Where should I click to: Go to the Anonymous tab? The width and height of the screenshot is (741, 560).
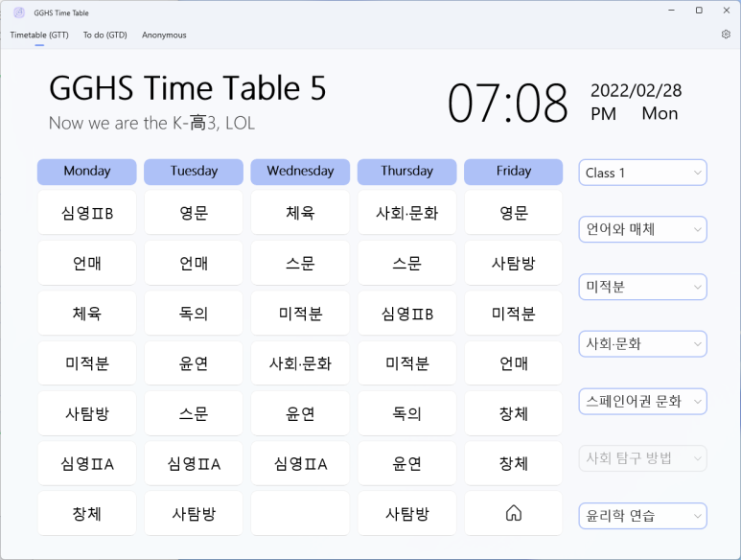coord(164,35)
